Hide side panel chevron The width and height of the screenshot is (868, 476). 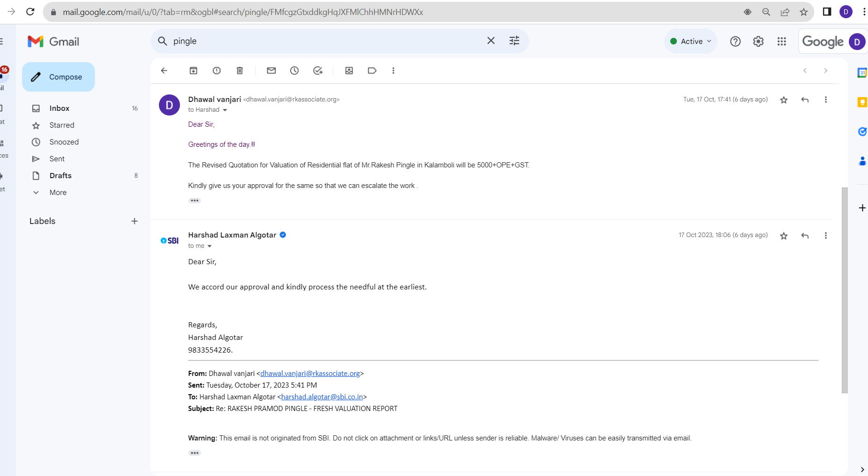click(x=862, y=469)
